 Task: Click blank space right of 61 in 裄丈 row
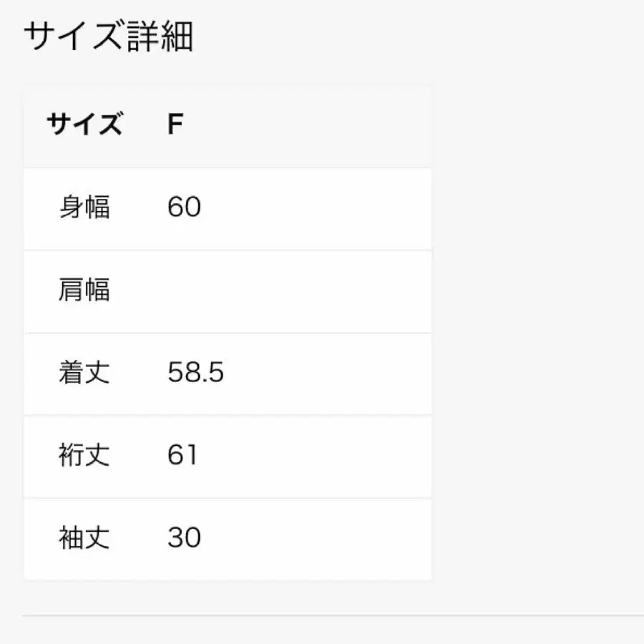[x=315, y=455]
